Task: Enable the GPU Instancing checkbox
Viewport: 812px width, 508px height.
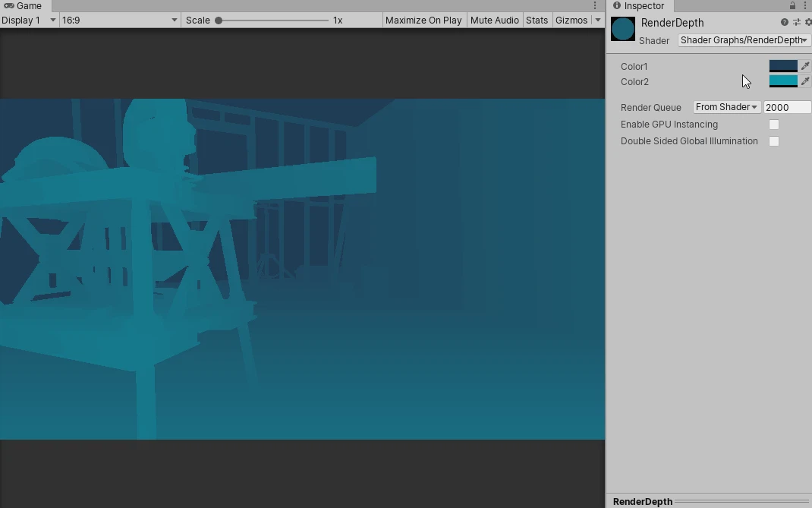Action: tap(774, 125)
